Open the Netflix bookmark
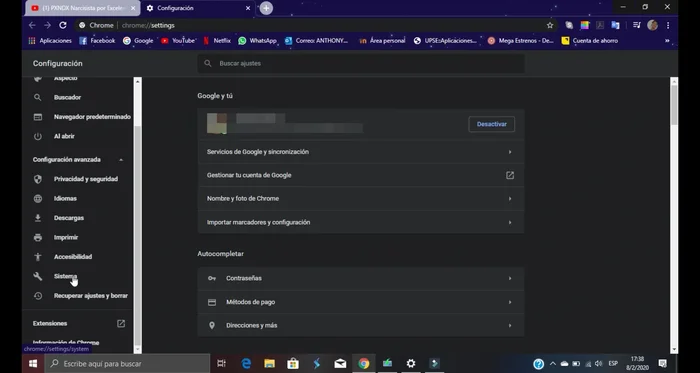700x373 pixels. pos(217,41)
